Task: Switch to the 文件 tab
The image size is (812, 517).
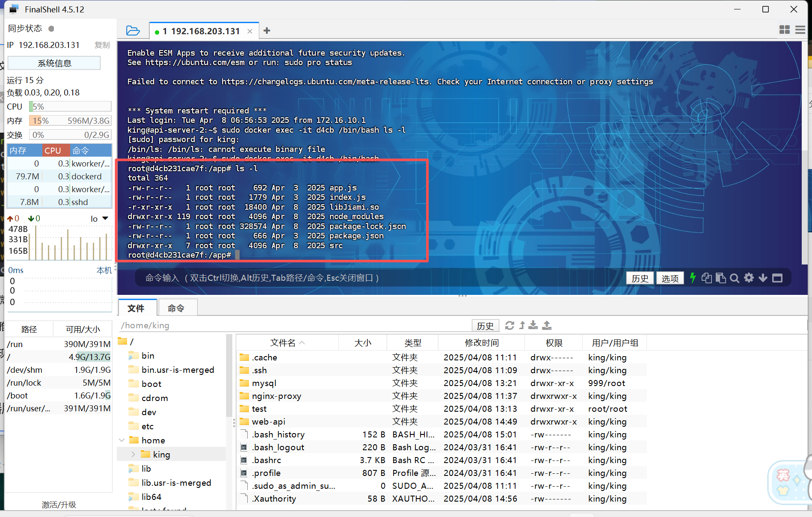Action: (x=137, y=308)
